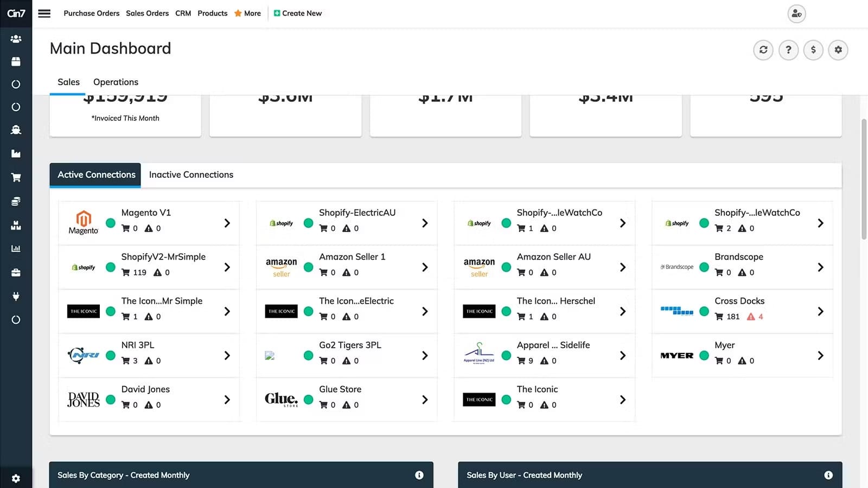Open the dollar sign billing icon
868x488 pixels.
tap(813, 49)
